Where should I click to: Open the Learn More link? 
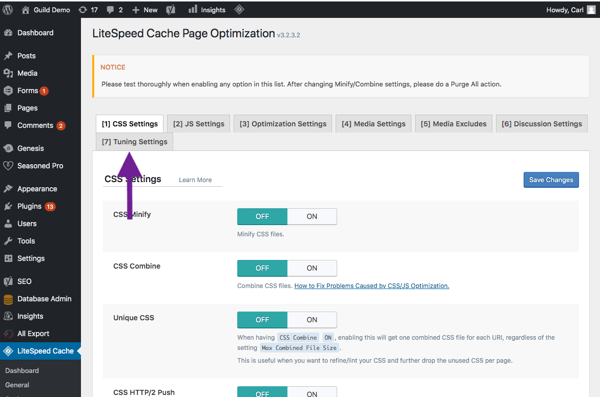pyautogui.click(x=195, y=180)
